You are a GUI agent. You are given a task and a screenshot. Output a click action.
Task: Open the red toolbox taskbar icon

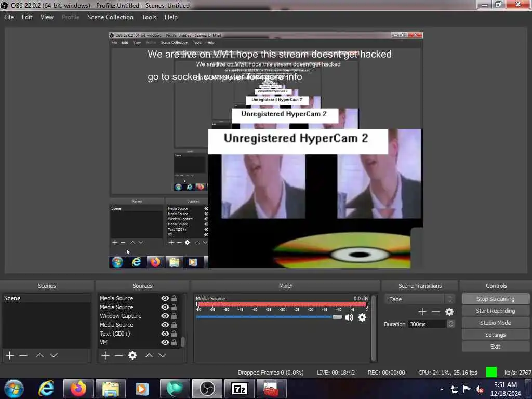click(271, 389)
